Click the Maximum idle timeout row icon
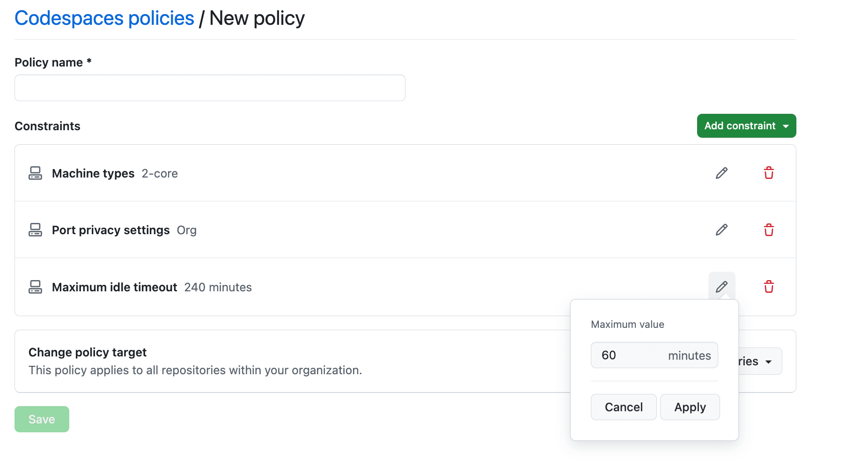Image resolution: width=868 pixels, height=474 pixels. 35,287
